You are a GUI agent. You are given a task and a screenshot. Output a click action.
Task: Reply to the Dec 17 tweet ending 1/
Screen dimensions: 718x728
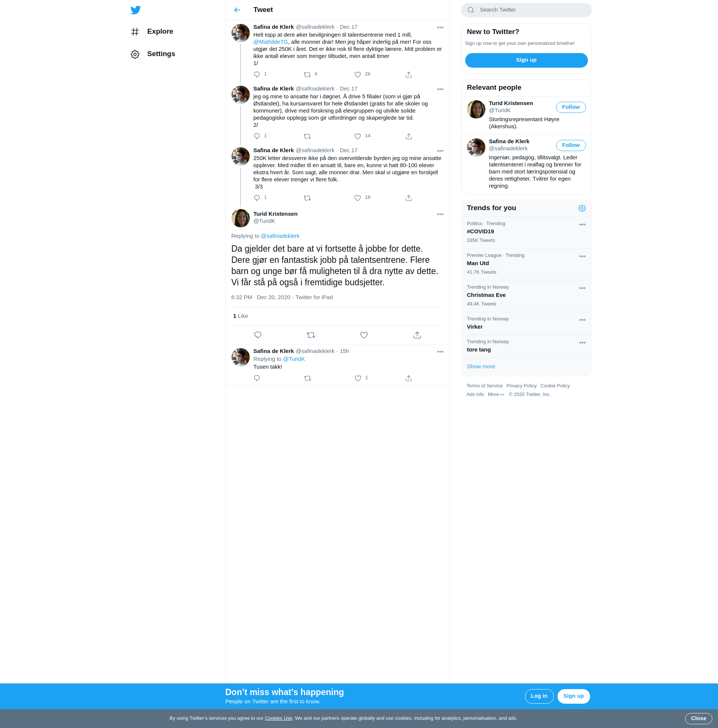point(257,75)
